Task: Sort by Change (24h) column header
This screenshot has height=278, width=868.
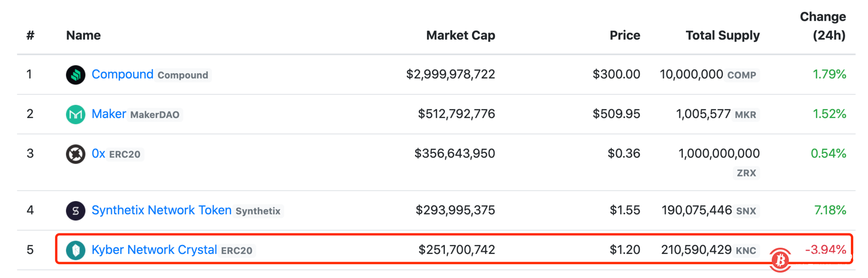Action: coord(823,26)
